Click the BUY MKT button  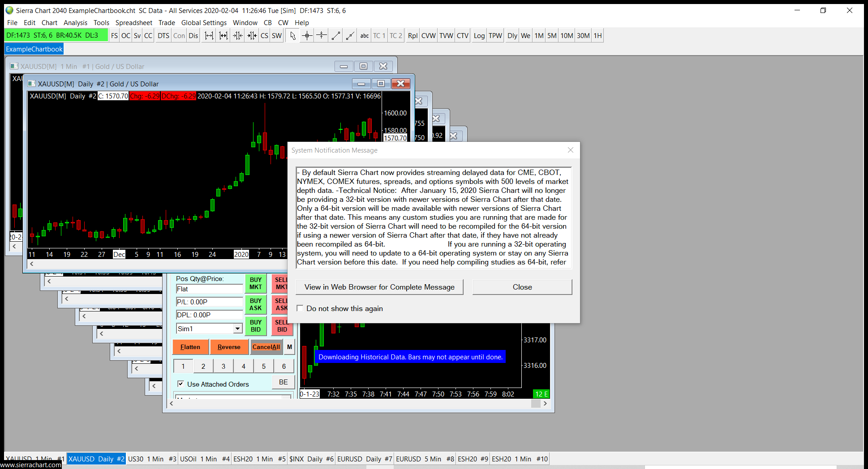point(256,283)
